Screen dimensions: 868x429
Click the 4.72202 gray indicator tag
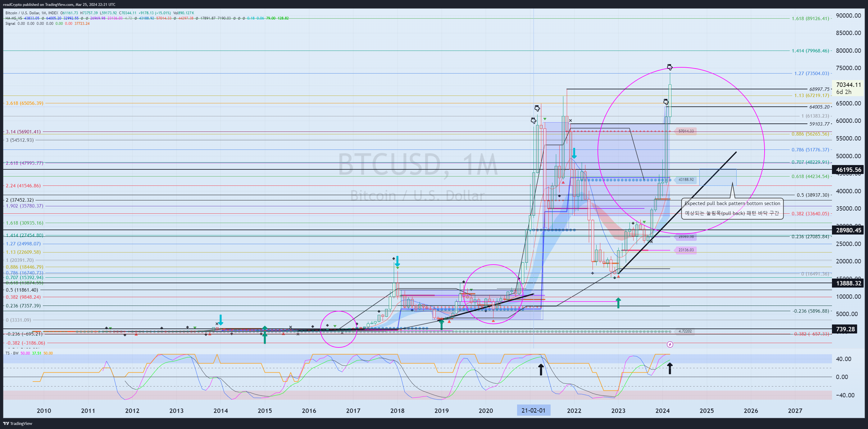point(685,331)
